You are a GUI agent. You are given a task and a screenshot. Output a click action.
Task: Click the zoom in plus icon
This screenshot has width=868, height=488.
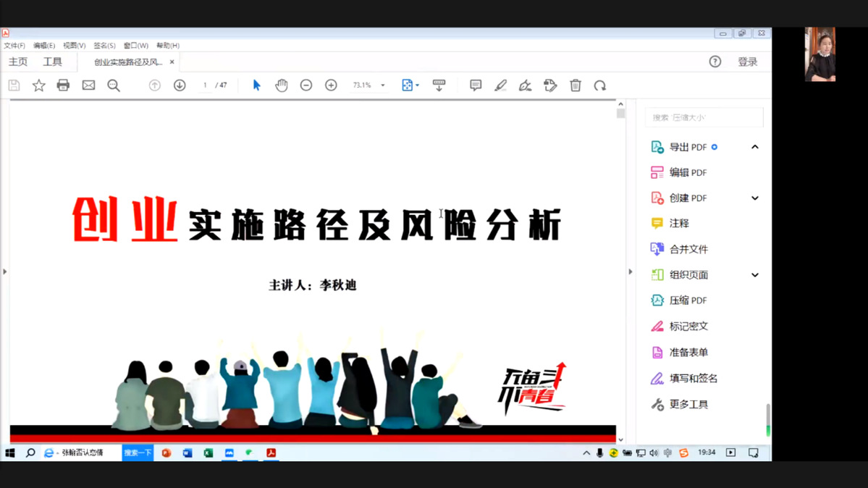pos(331,85)
